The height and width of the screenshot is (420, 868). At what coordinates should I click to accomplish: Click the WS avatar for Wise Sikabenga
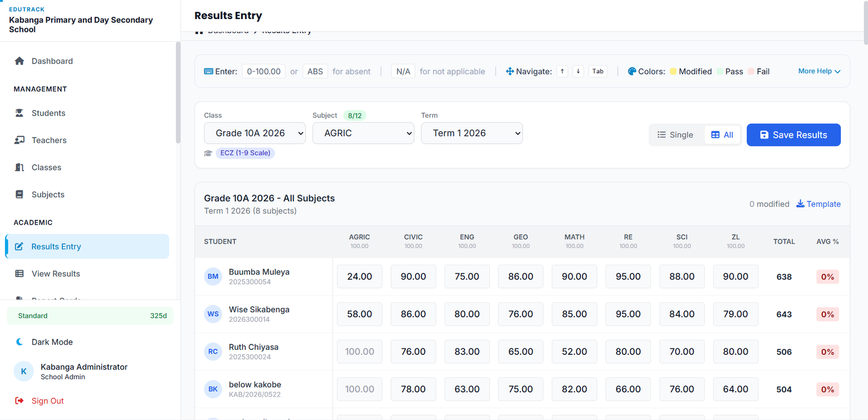(x=213, y=314)
